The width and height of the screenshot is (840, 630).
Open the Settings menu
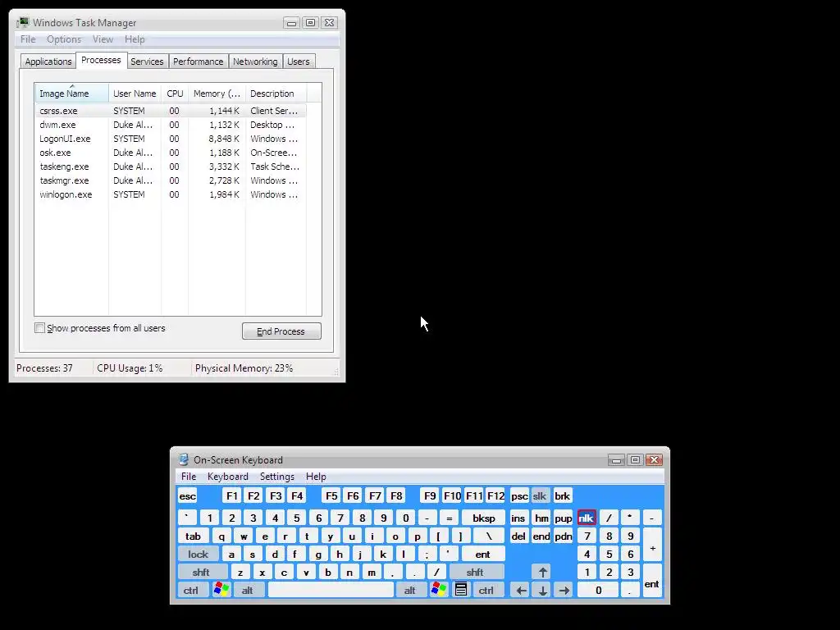coord(277,477)
